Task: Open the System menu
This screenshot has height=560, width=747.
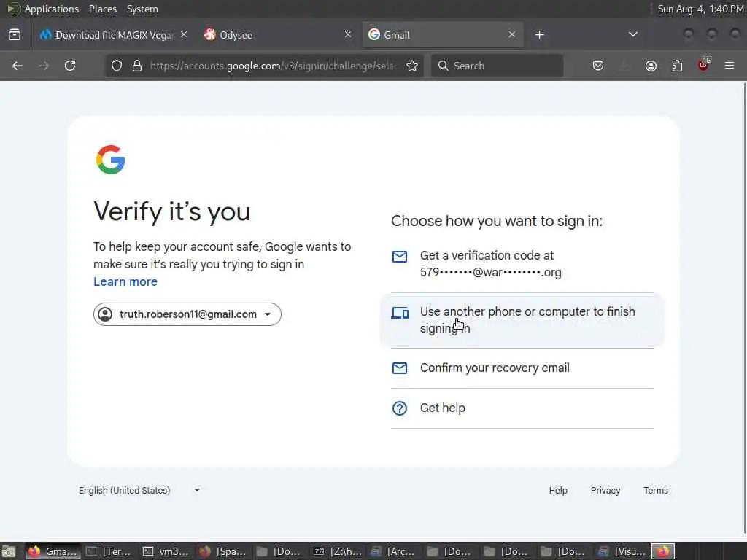Action: click(142, 9)
